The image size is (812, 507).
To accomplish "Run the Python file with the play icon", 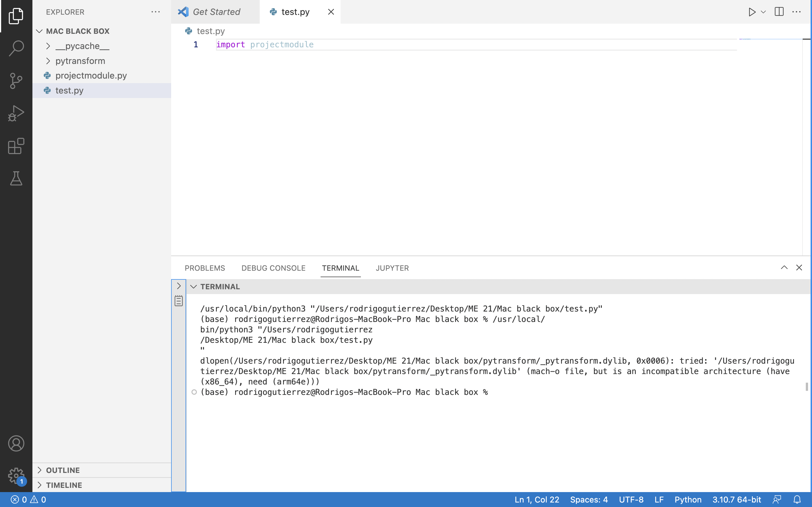I will pos(752,12).
